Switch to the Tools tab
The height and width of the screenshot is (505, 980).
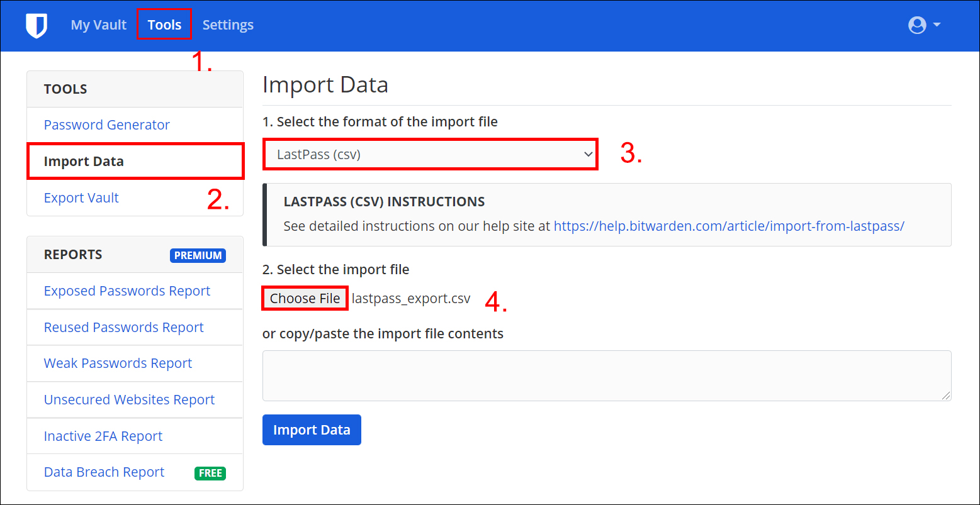tap(164, 25)
